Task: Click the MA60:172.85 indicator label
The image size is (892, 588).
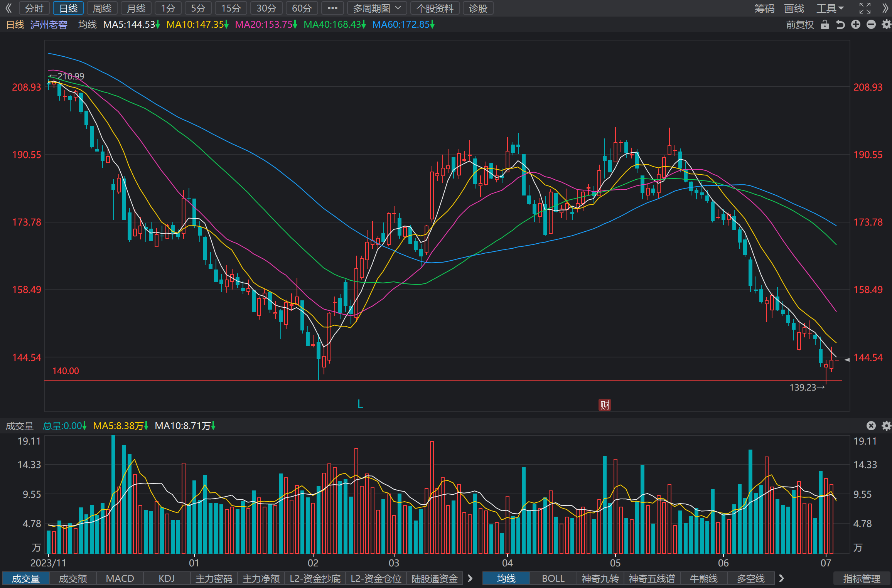Action: point(403,25)
